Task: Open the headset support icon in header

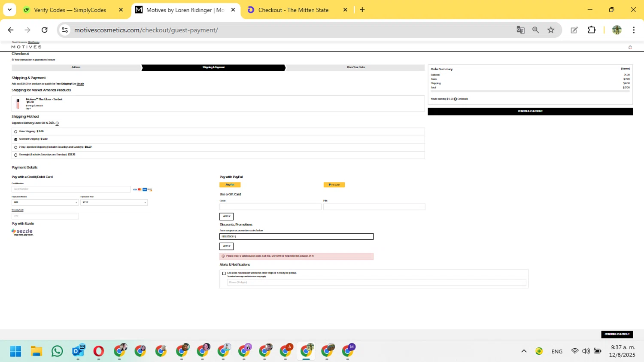Action: pos(630,47)
